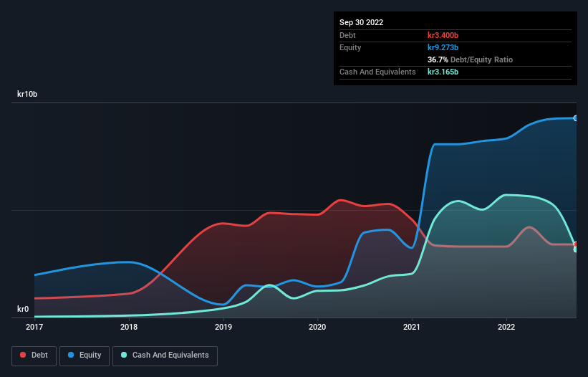Click the Debt row label in tooltip

pos(347,35)
